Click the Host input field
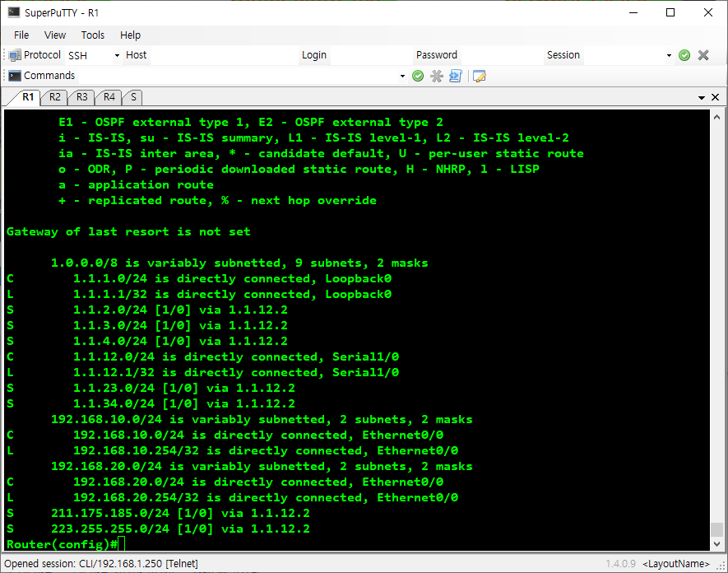Image resolution: width=728 pixels, height=573 pixels. [223, 55]
